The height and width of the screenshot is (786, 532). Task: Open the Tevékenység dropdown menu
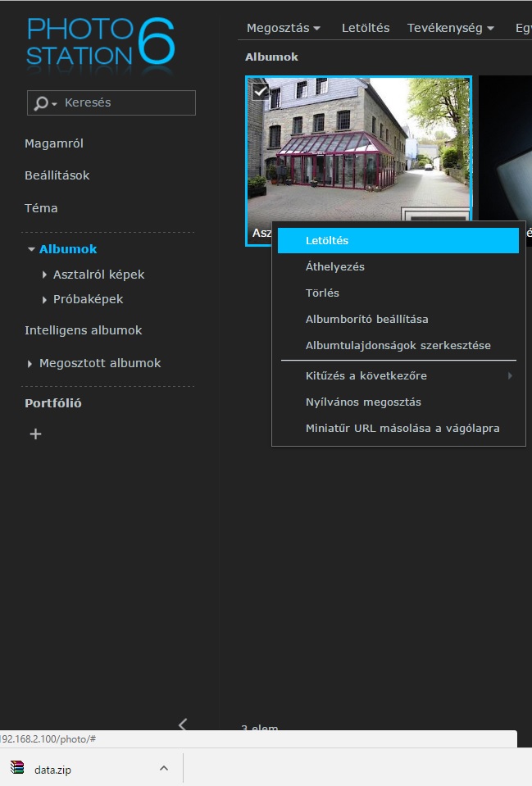450,28
